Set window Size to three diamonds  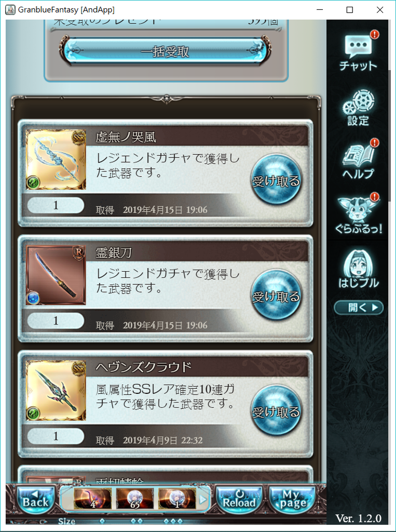coord(173,521)
